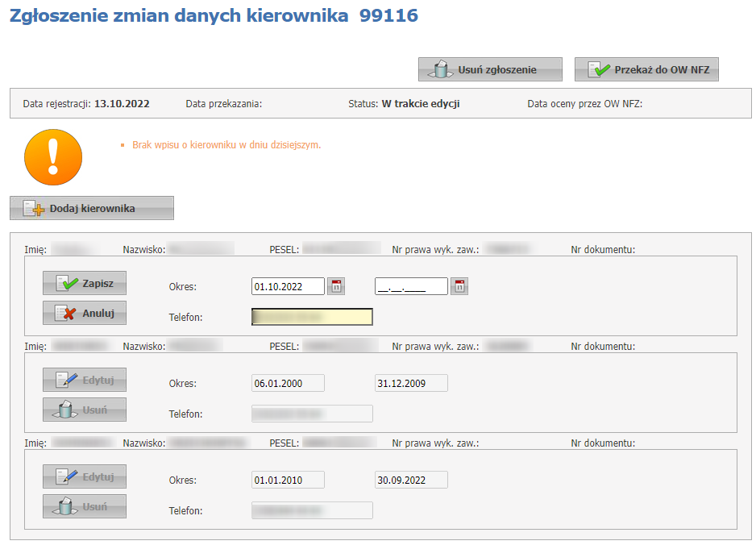The height and width of the screenshot is (545, 756).
Task: Open calendar picker for the empty end date
Action: click(459, 286)
